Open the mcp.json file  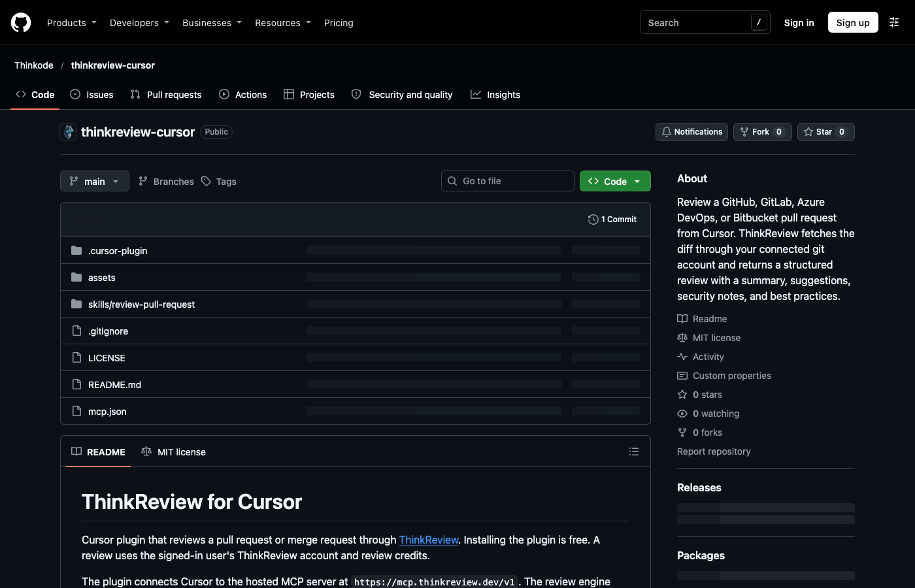tap(107, 412)
